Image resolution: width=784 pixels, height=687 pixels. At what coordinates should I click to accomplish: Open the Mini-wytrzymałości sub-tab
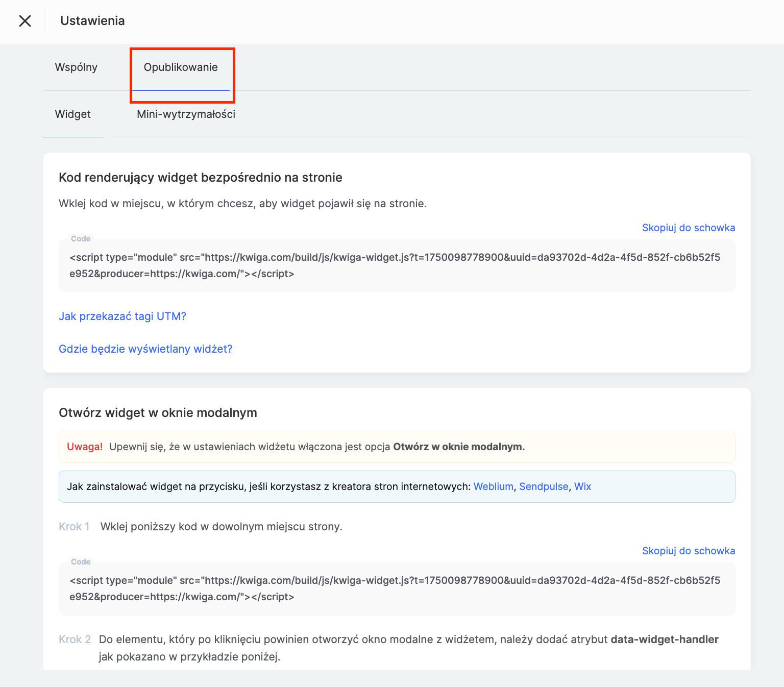click(186, 114)
